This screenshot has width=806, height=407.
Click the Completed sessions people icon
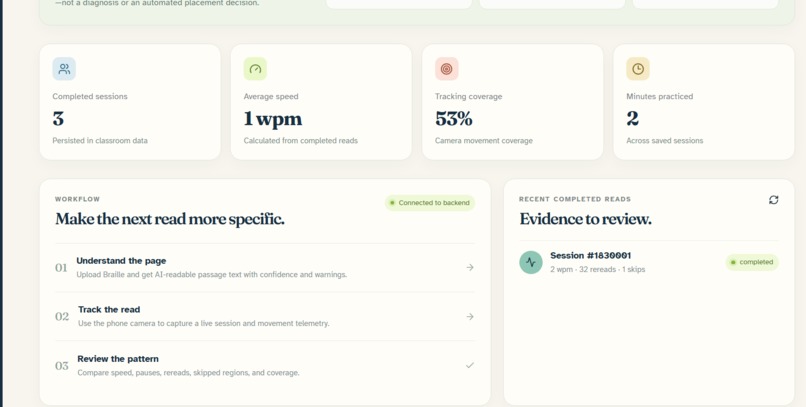[x=64, y=69]
